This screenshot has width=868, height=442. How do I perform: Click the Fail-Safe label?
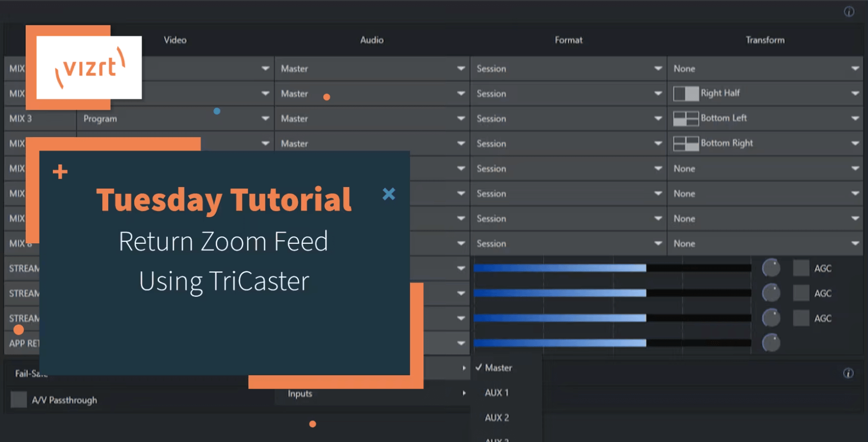[31, 373]
